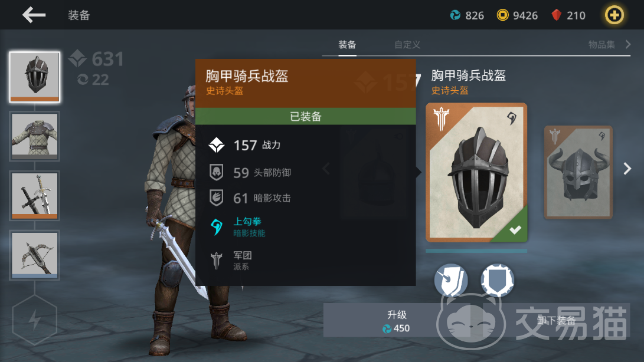
Task: Select the helmet equipment slot
Action: [34, 77]
